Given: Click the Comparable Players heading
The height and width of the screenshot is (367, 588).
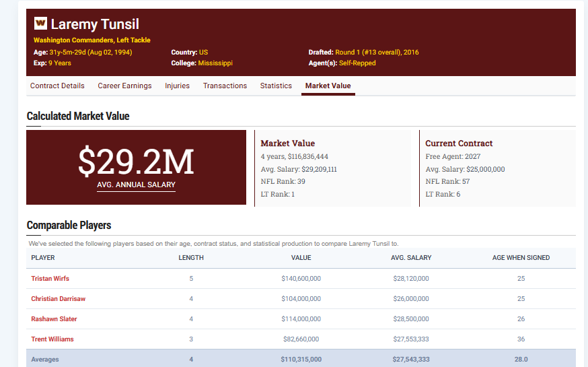Looking at the screenshot, I should (69, 225).
